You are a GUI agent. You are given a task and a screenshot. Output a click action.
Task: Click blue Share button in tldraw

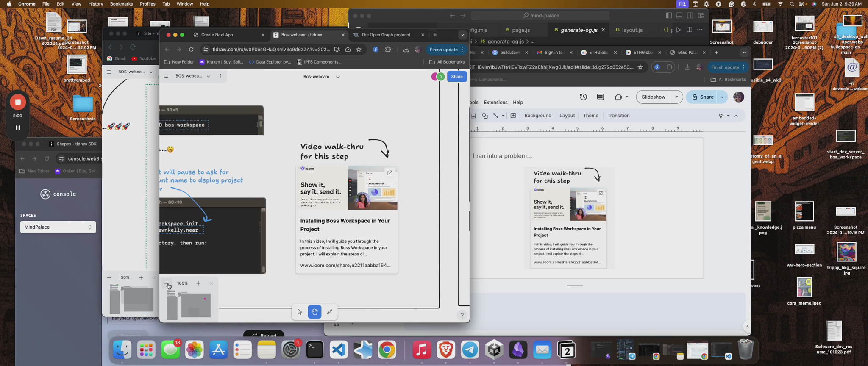click(457, 77)
